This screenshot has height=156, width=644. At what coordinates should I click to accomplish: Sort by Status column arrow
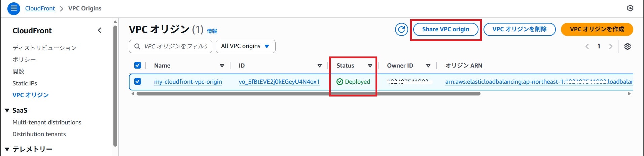click(x=370, y=66)
